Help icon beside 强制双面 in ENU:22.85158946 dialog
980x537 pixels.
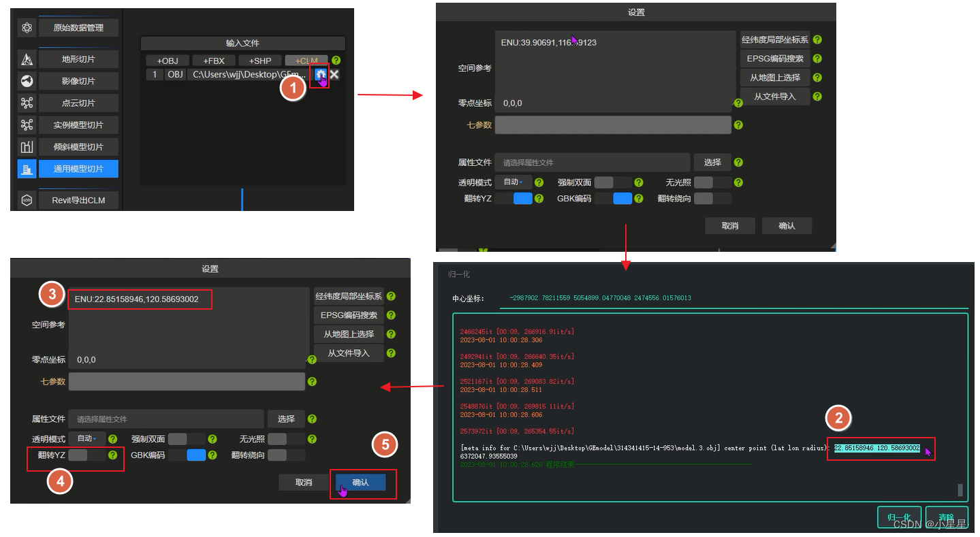click(212, 439)
